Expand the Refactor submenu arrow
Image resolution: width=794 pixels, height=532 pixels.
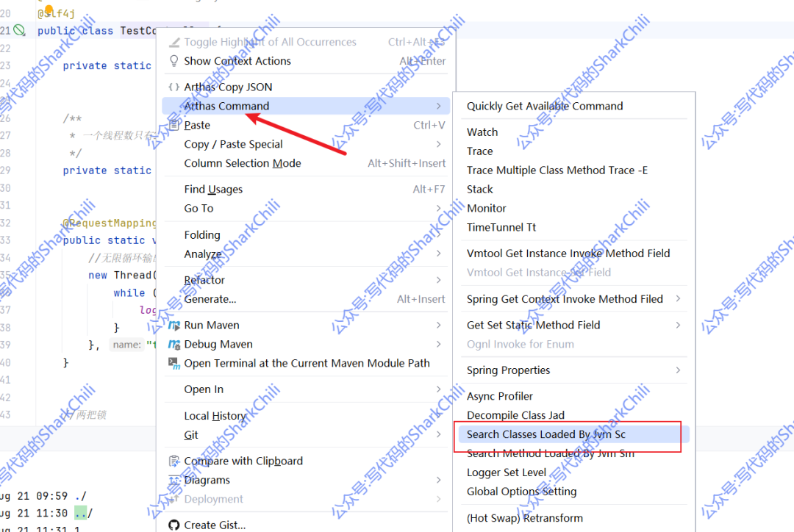(438, 280)
